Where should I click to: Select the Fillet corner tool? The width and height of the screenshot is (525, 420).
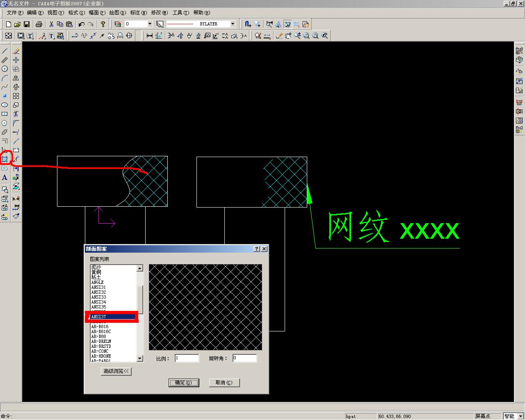pyautogui.click(x=16, y=123)
